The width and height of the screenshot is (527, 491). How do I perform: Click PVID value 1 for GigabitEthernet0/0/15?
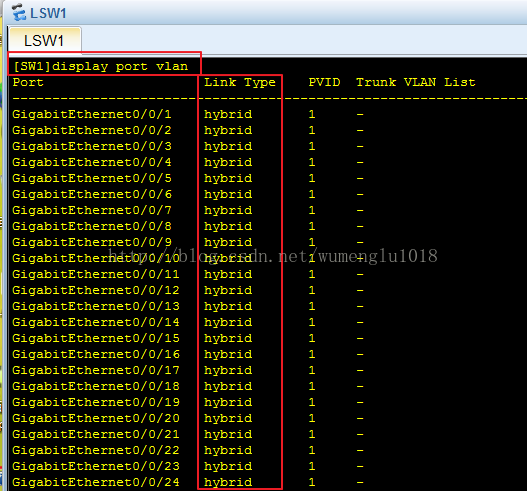pos(312,338)
